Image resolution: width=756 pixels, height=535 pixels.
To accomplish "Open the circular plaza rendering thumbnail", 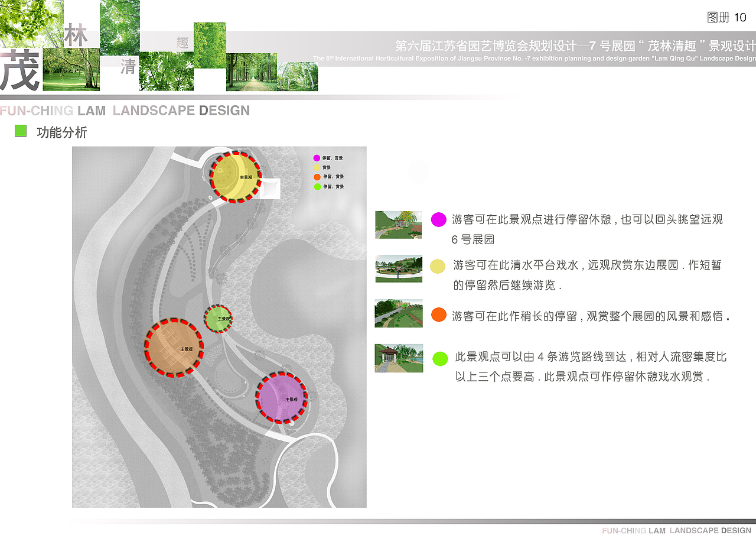I will tap(398, 269).
